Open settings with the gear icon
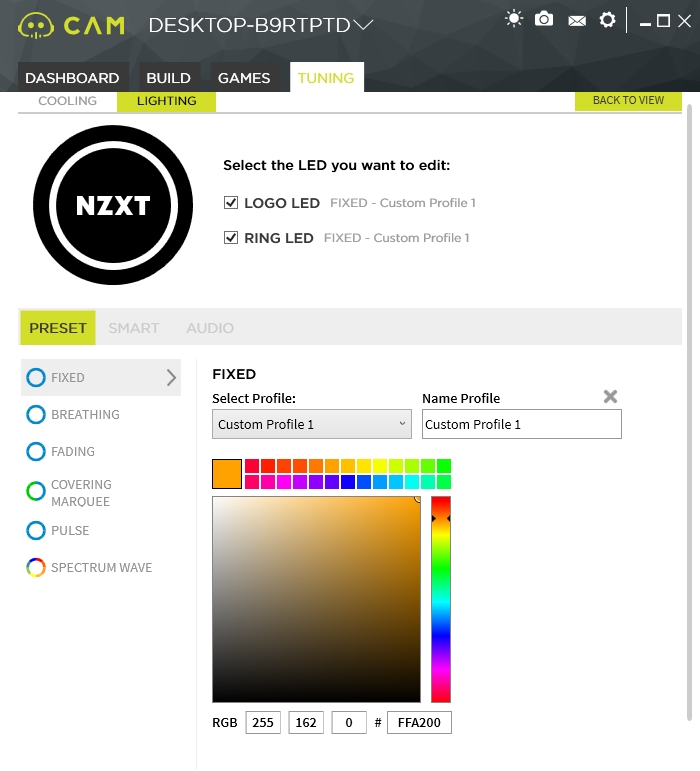 click(607, 20)
